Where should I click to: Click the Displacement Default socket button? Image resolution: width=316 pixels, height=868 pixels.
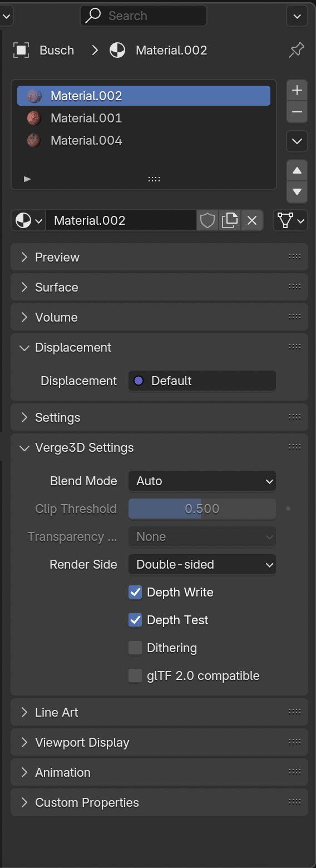202,381
